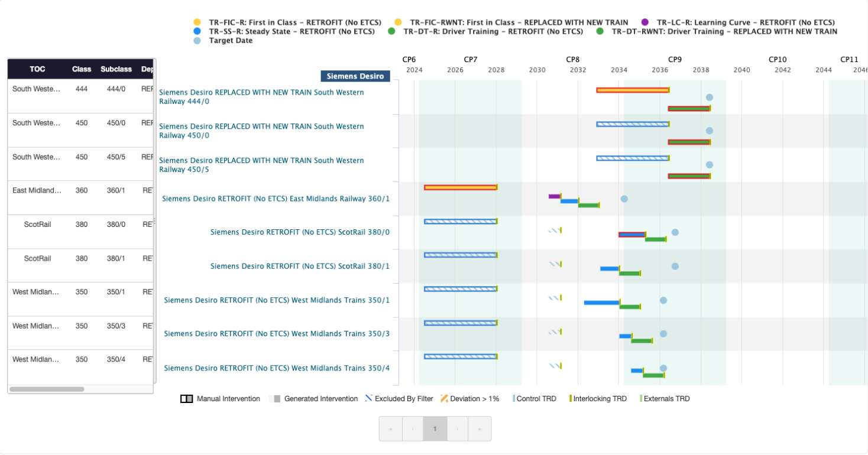Screen dimensions: 868x455
Task: Click the Interlocking TRD legend marker
Action: click(571, 399)
